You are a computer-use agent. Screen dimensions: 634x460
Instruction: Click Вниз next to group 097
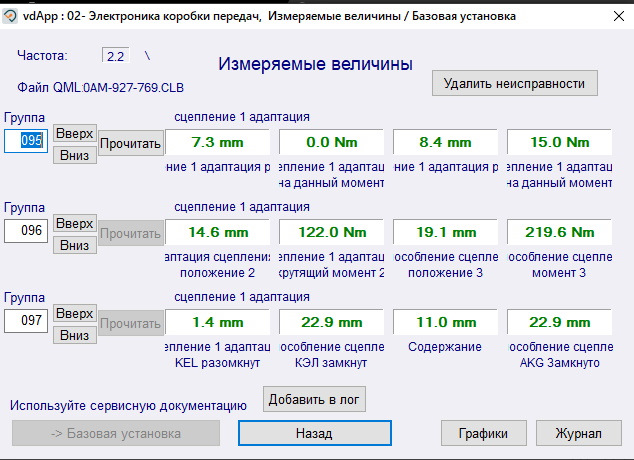click(75, 335)
